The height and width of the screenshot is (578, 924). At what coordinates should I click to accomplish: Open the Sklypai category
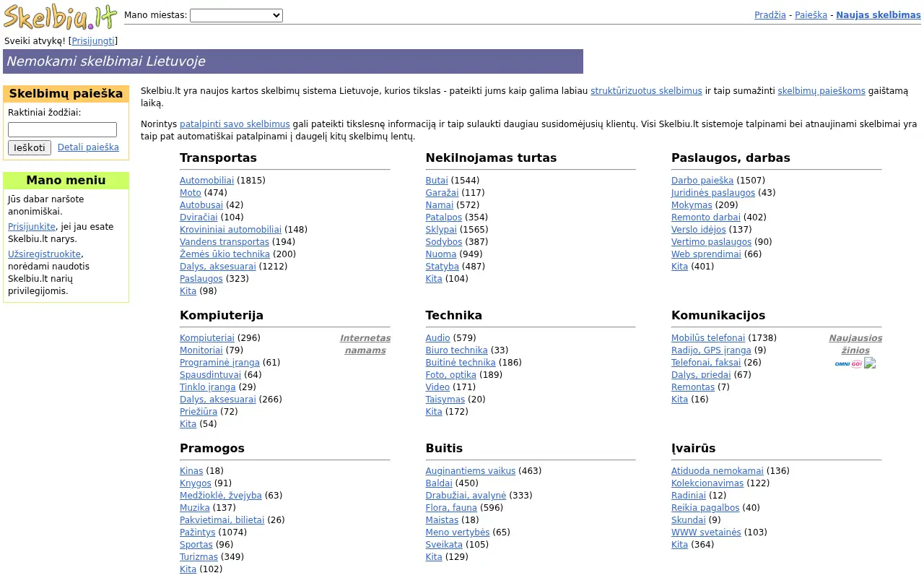click(441, 230)
